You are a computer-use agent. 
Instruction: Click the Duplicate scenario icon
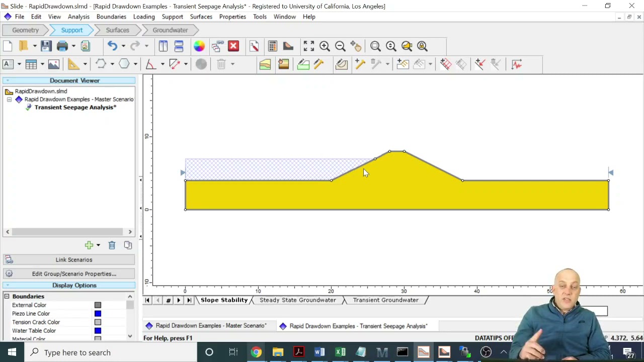pyautogui.click(x=128, y=245)
